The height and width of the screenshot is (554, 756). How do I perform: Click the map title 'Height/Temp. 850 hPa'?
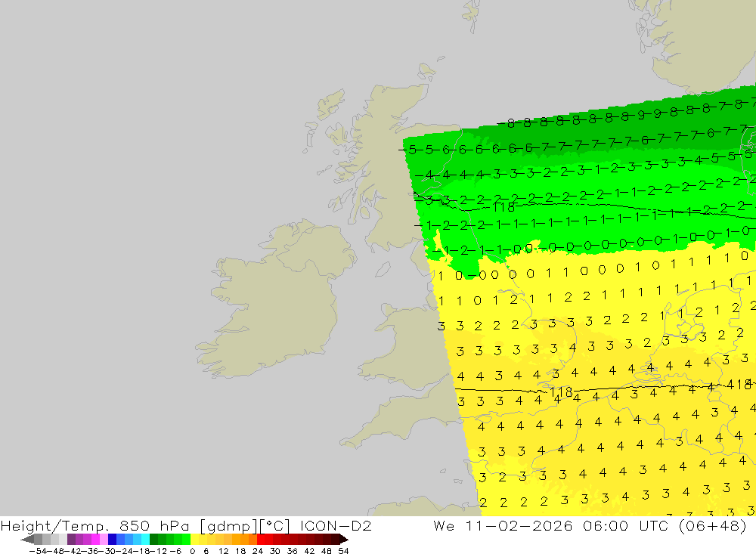95,525
